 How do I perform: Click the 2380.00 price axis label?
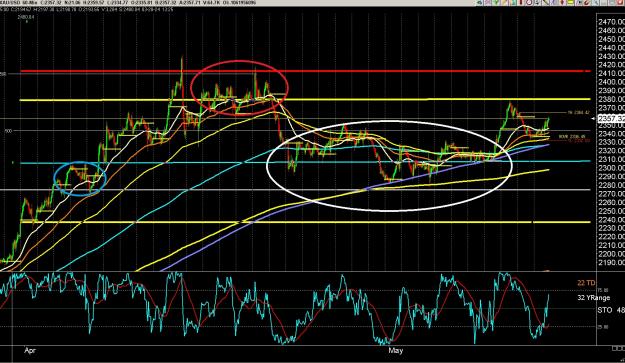click(x=611, y=99)
